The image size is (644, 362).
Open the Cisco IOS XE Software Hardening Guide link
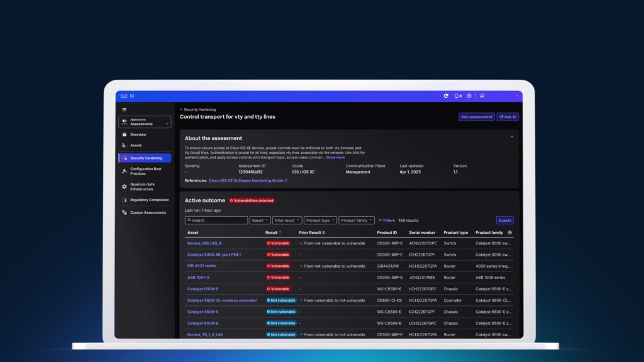(x=246, y=180)
